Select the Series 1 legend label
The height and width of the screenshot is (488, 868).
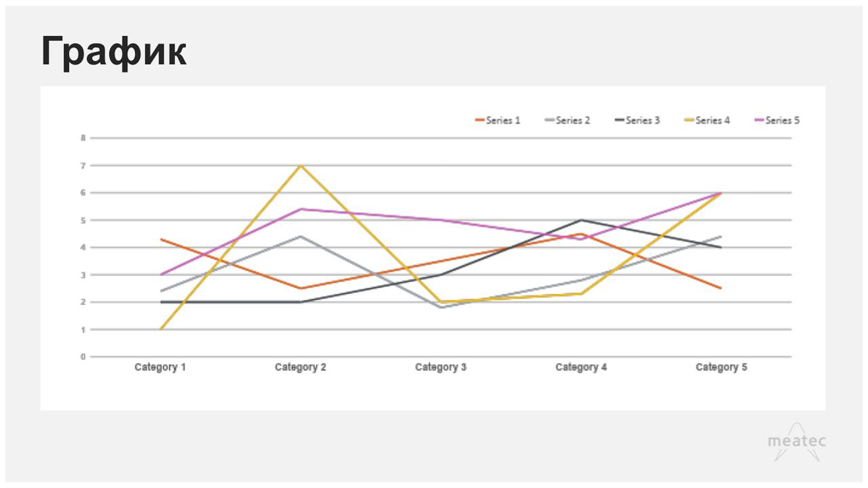pyautogui.click(x=503, y=120)
